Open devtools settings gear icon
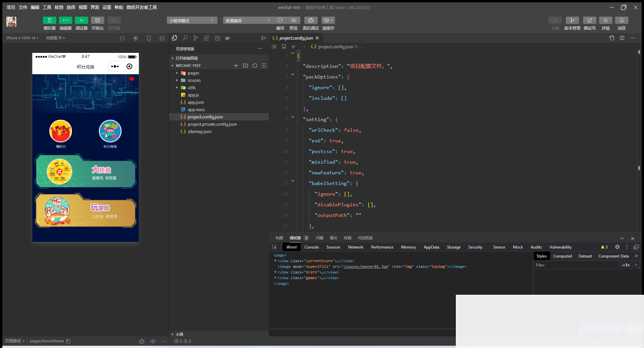644x348 pixels. [617, 247]
